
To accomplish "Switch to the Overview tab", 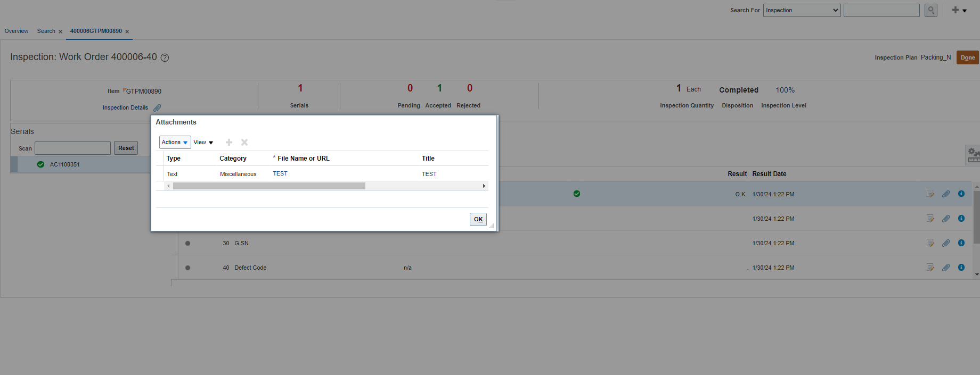I will click(x=17, y=31).
